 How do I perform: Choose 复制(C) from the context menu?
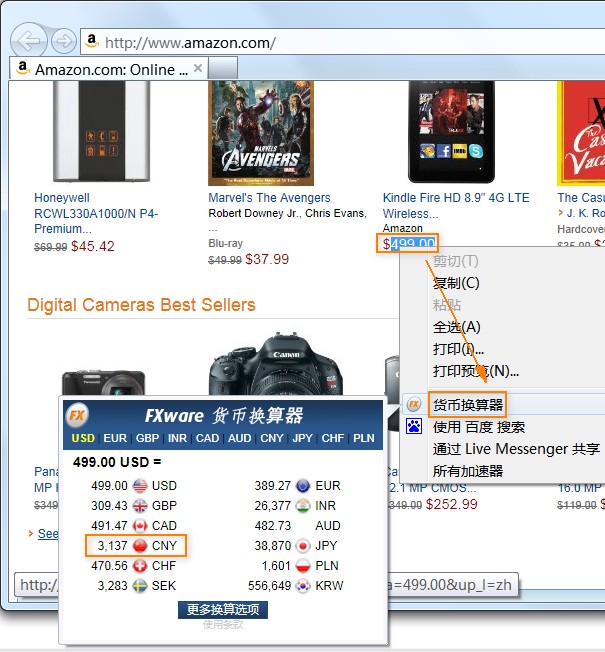[456, 283]
